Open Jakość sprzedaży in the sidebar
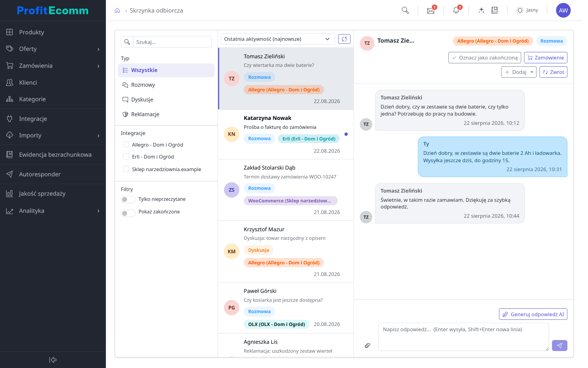 click(53, 194)
